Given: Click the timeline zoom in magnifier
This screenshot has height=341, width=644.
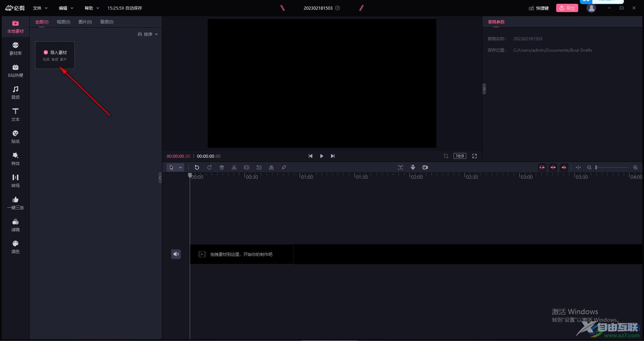Looking at the screenshot, I should point(635,167).
